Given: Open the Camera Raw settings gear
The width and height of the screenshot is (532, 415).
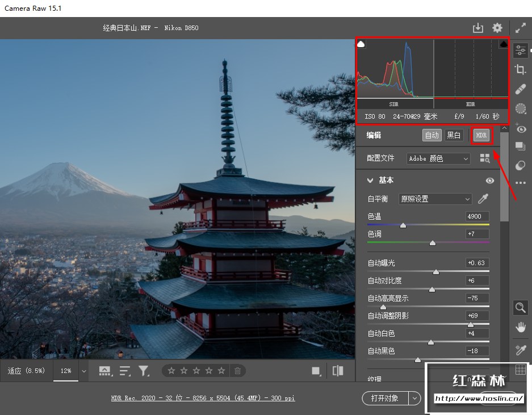Looking at the screenshot, I should [x=497, y=28].
